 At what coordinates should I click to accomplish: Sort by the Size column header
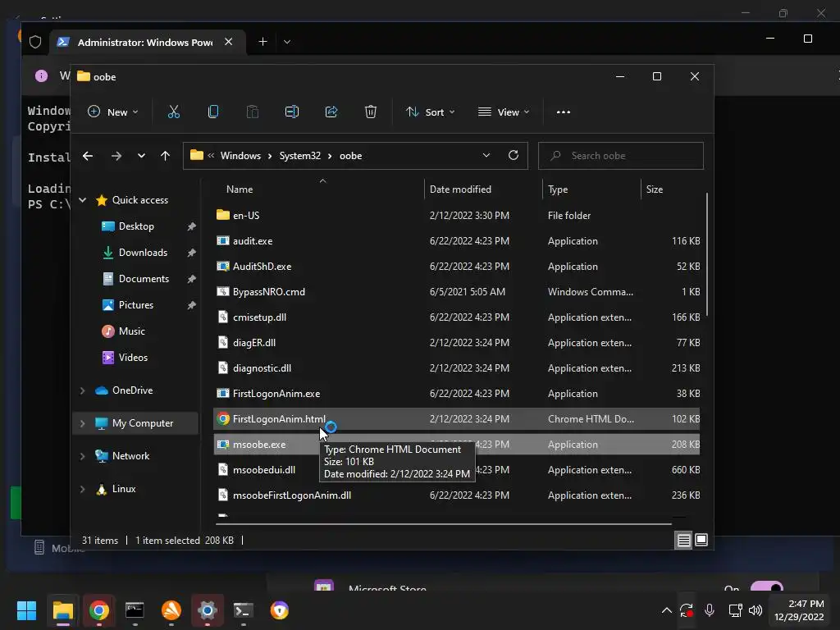click(x=654, y=189)
